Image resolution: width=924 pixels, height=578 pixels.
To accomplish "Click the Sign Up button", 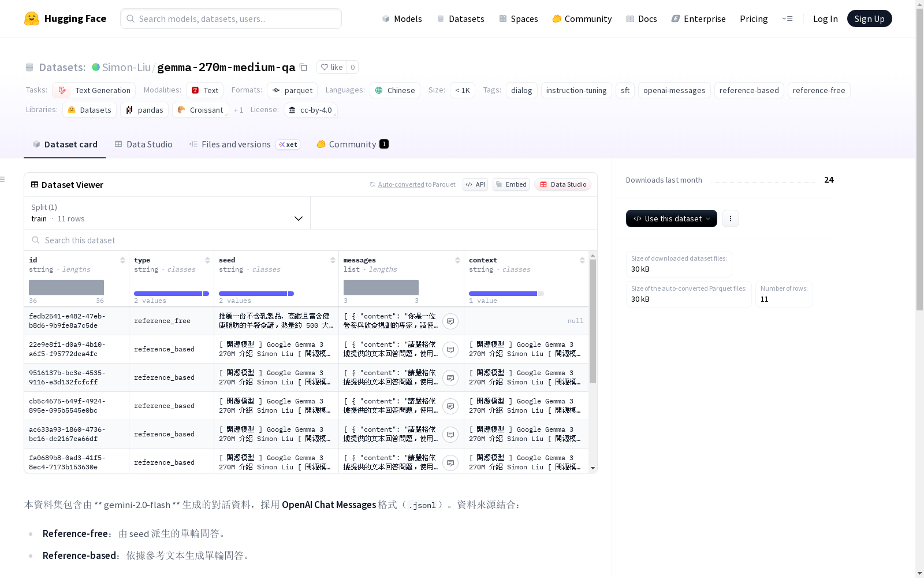I will click(869, 18).
